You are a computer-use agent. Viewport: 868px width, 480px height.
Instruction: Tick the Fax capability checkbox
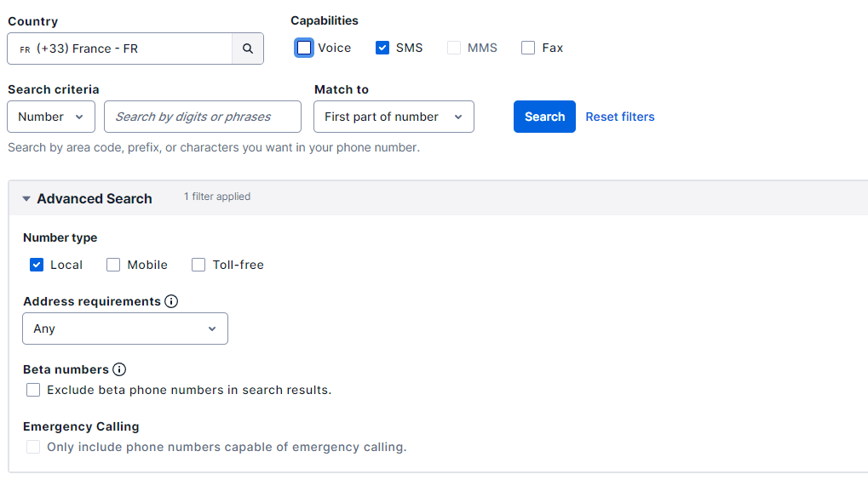tap(528, 49)
